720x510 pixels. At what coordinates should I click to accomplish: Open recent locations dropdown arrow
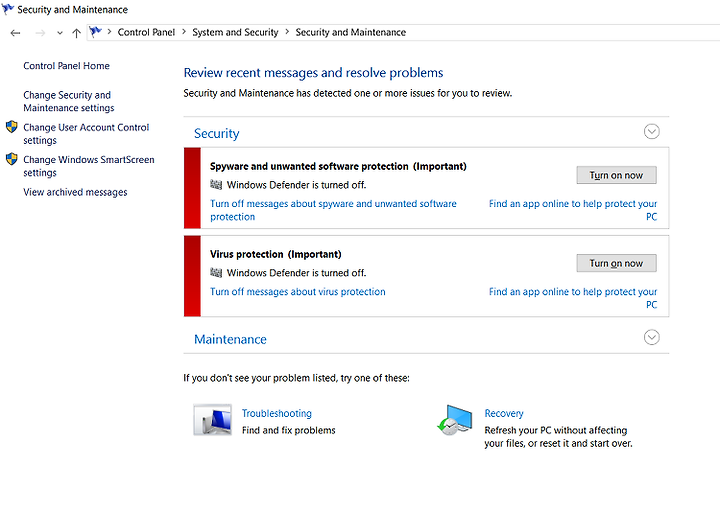point(60,33)
